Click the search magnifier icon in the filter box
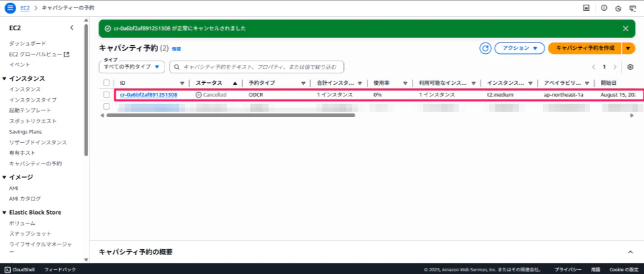The image size is (644, 274). [177, 67]
